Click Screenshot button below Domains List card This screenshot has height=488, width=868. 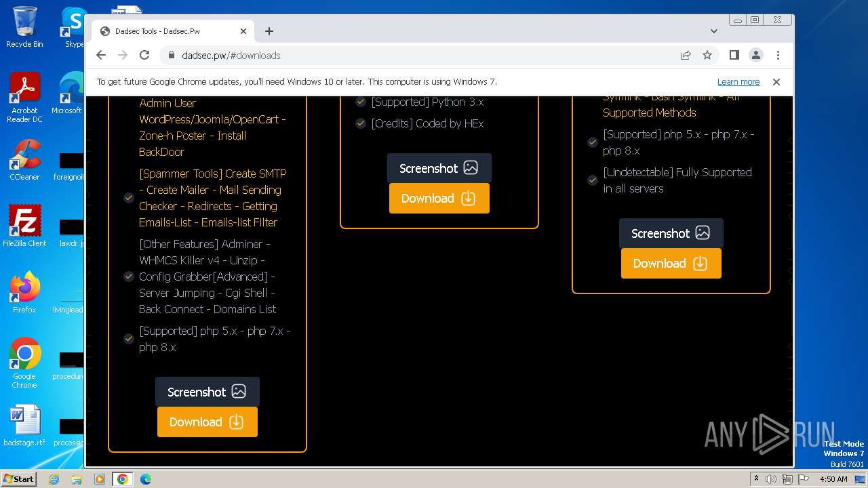coord(208,392)
